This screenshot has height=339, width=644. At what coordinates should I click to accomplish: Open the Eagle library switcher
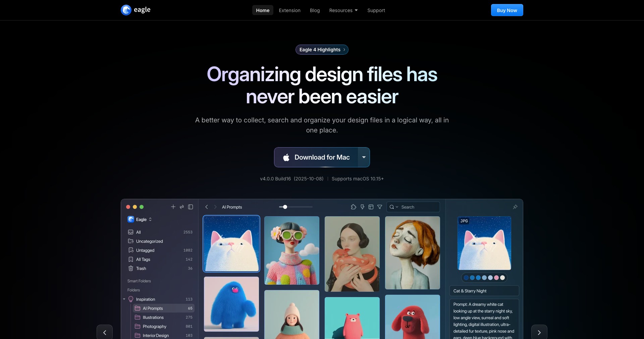coord(140,219)
